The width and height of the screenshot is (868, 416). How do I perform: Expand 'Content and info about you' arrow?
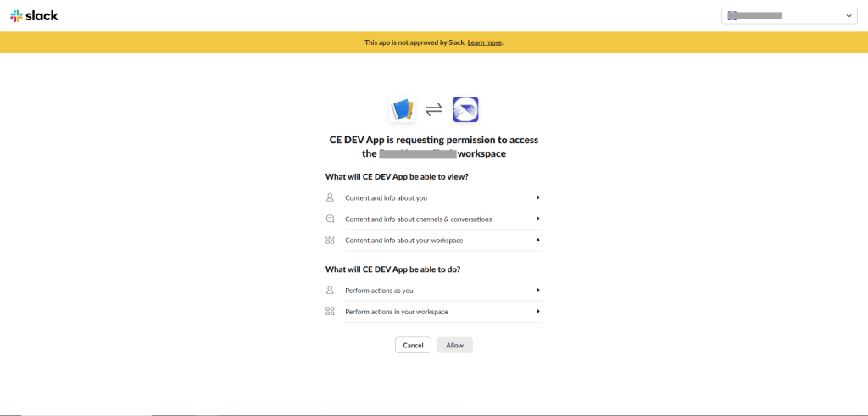click(x=538, y=197)
